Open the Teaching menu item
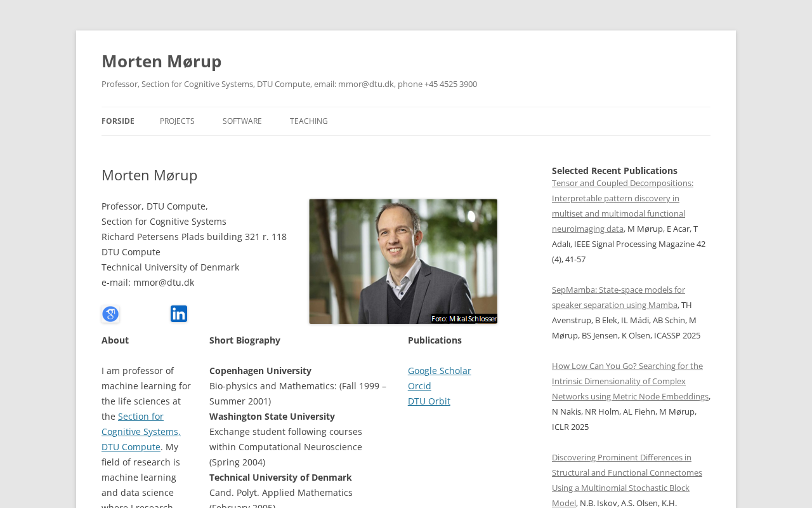This screenshot has width=812, height=508. [x=309, y=121]
